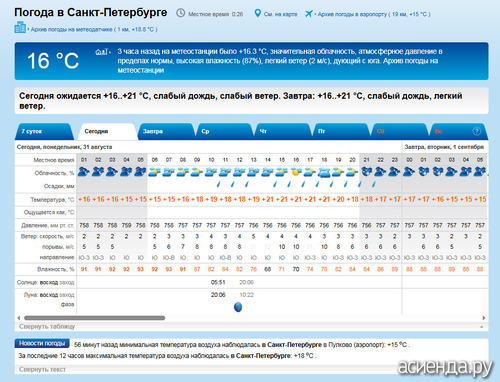Viewport: 500px width, 382px height.
Task: Click the map pin icon
Action: coord(257,14)
